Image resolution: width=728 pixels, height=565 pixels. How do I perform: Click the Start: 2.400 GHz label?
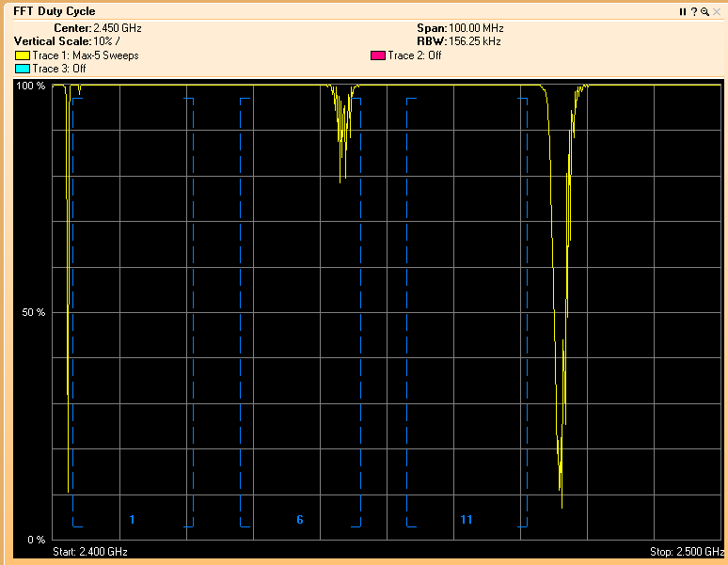pos(90,551)
